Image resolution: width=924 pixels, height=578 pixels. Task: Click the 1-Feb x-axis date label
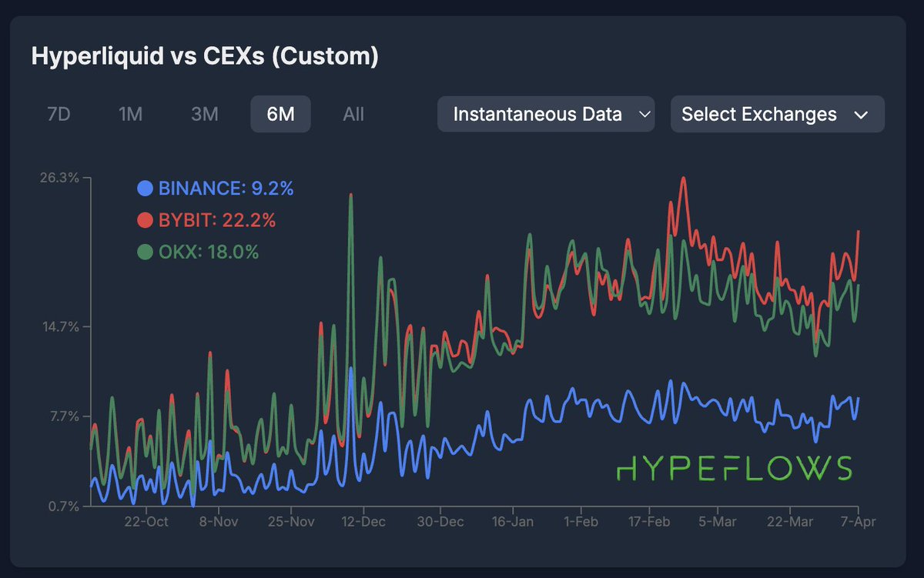580,521
